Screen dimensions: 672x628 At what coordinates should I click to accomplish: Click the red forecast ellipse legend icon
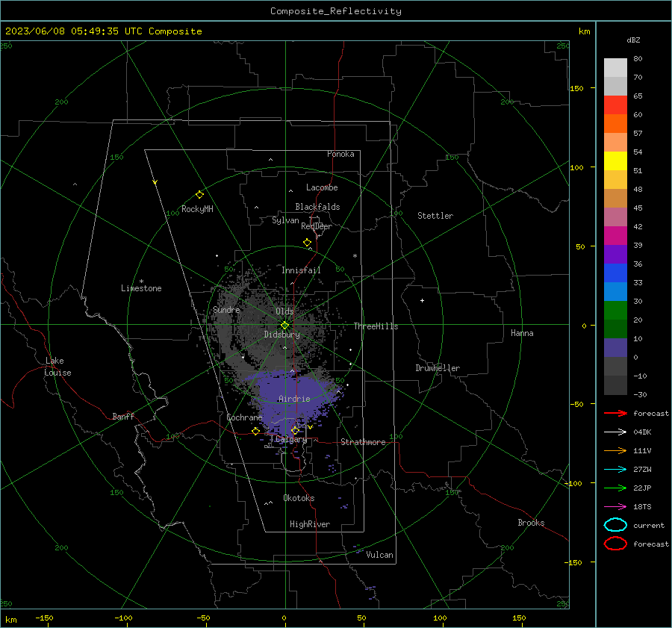615,544
